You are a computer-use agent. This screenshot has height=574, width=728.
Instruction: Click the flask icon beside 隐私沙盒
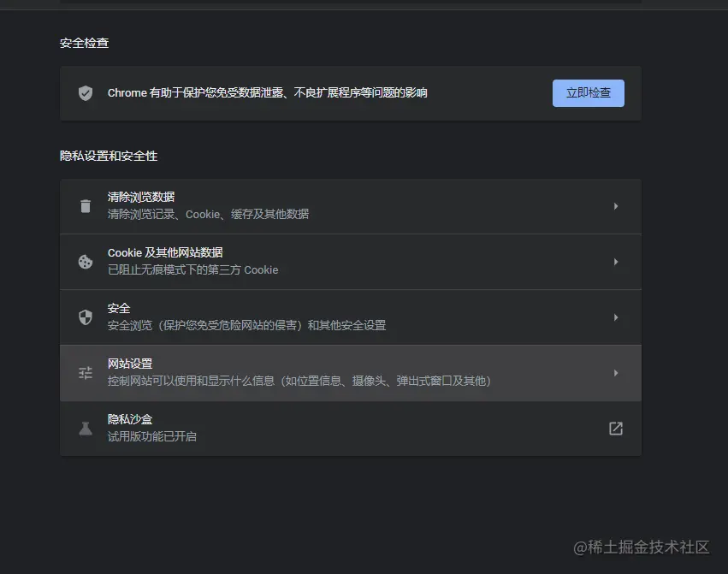click(x=85, y=428)
